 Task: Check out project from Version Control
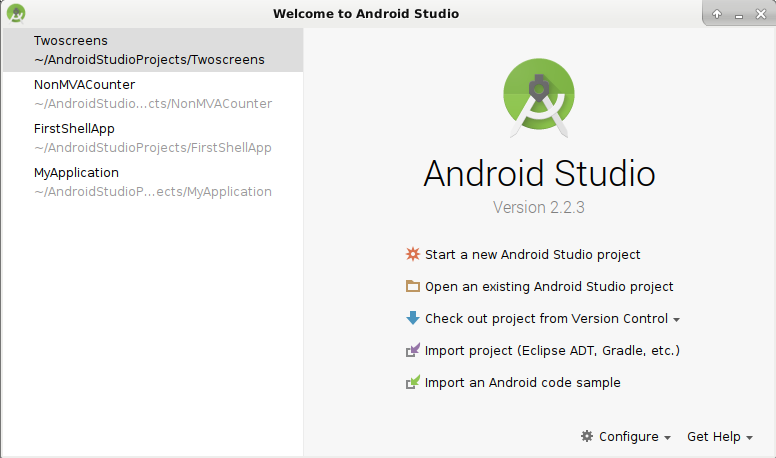pyautogui.click(x=546, y=318)
